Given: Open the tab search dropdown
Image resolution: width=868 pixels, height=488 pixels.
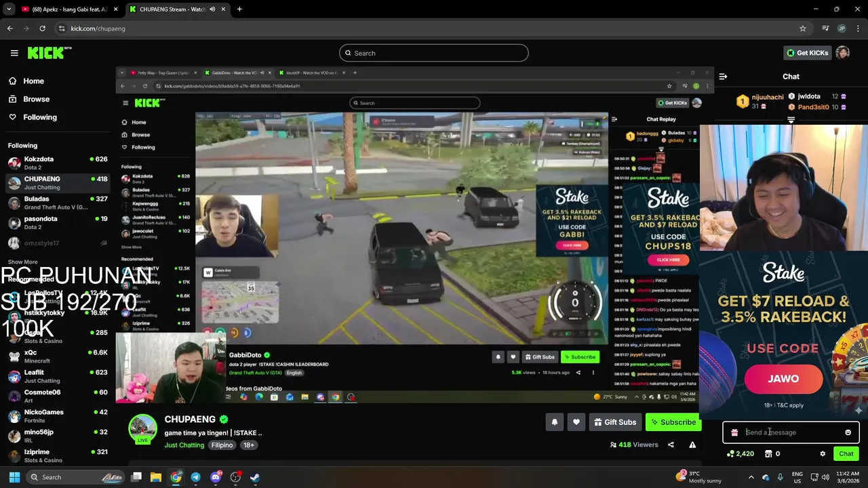Looking at the screenshot, I should 9,9.
